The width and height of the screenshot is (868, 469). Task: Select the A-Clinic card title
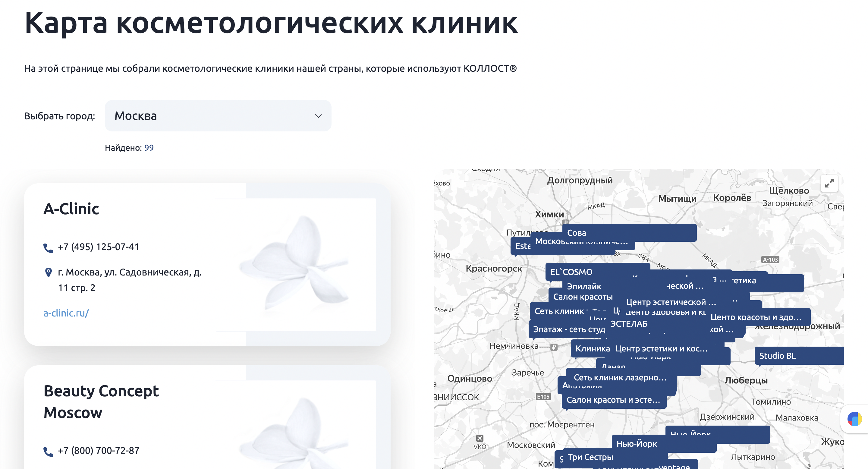pos(71,209)
